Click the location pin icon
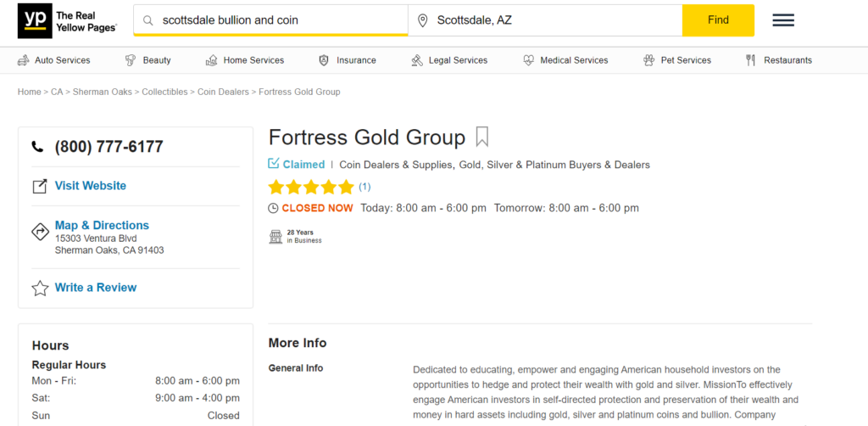Viewport: 868px width, 426px height. (x=423, y=20)
